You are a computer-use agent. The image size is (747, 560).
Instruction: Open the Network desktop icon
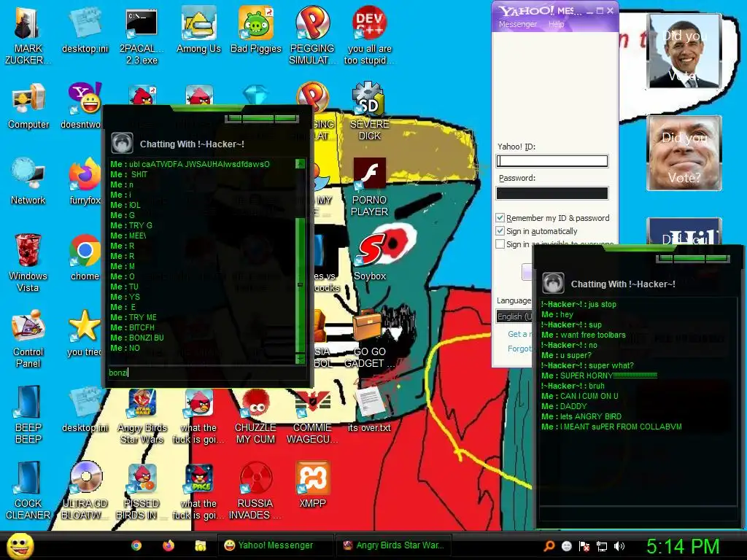pyautogui.click(x=28, y=182)
